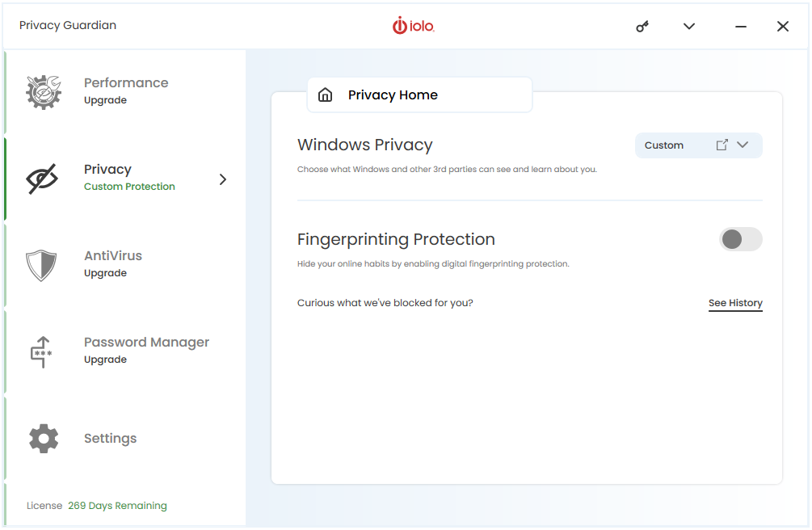Click the AntiVirus shield icon
The width and height of the screenshot is (812, 530).
(x=41, y=265)
